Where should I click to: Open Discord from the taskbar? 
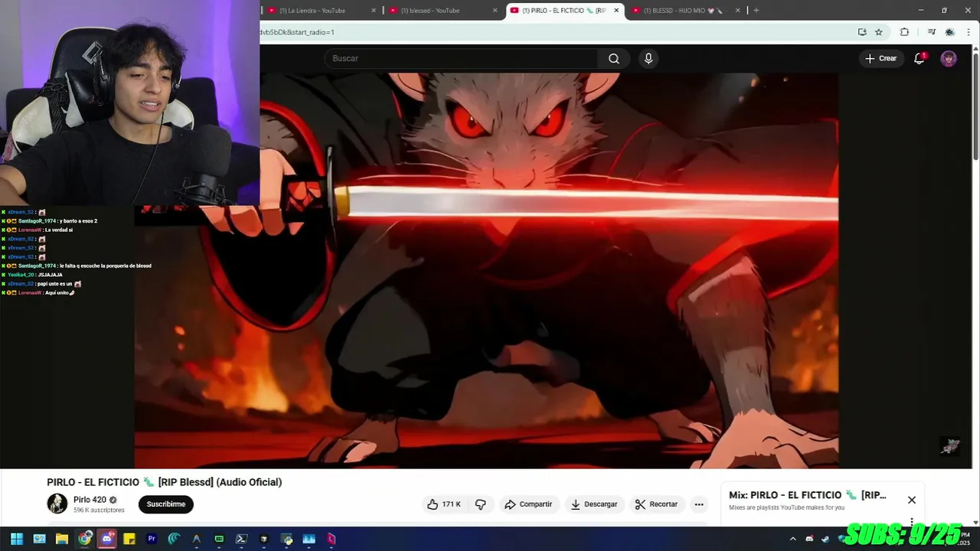coord(107,539)
